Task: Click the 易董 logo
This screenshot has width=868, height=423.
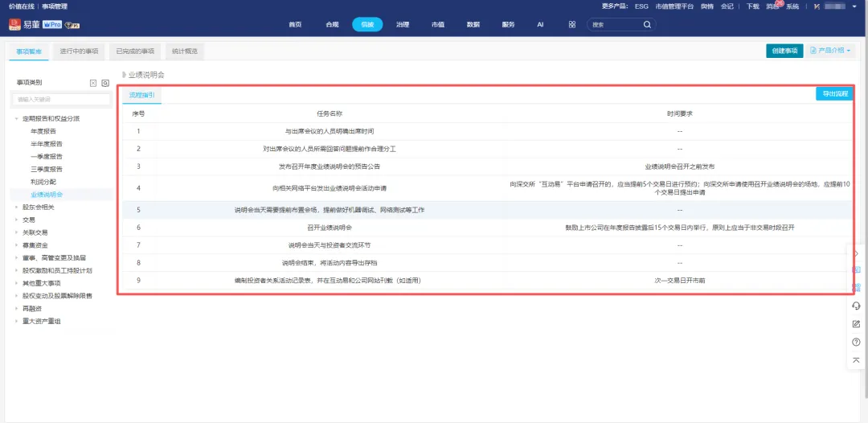Action: coord(24,25)
